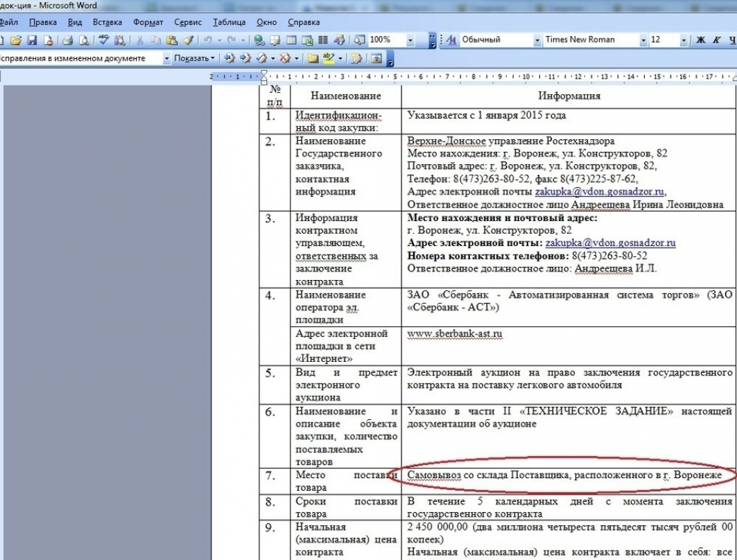737x560 pixels.
Task: Click the www.sberbank-ast.ru link
Action: pos(455,334)
